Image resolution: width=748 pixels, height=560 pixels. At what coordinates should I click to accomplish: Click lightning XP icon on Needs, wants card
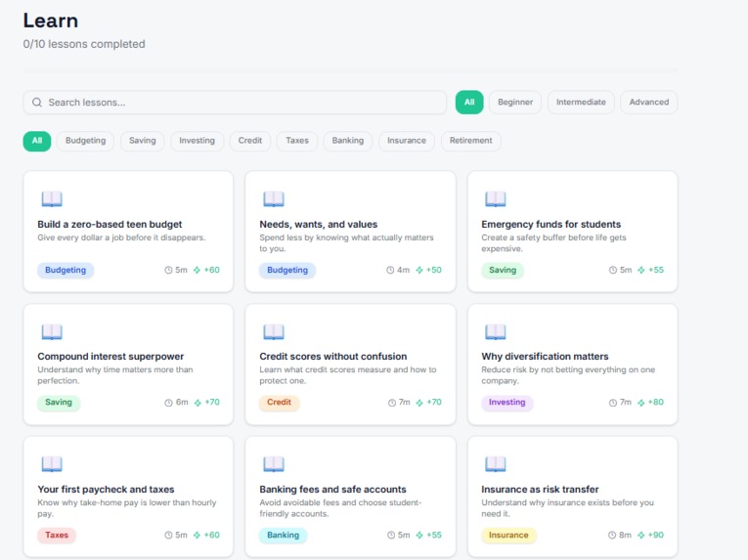[x=419, y=270]
